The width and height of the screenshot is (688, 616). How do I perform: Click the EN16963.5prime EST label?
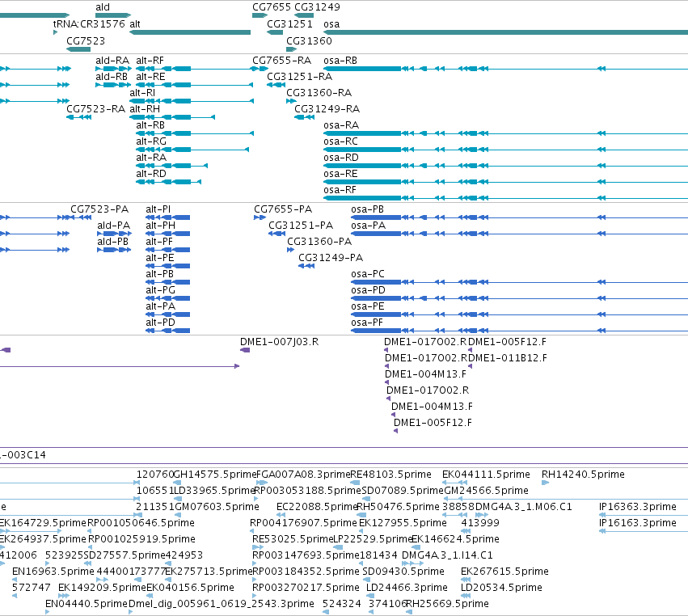(x=53, y=572)
